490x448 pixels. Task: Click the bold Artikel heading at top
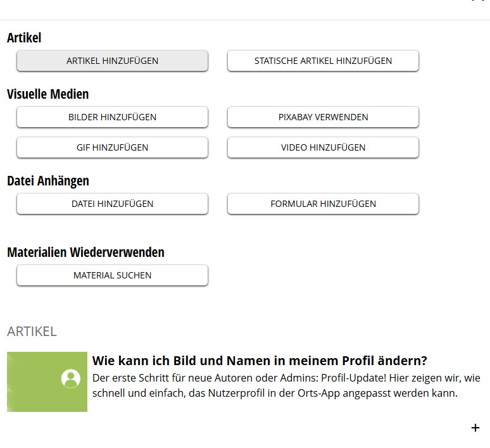click(x=24, y=38)
